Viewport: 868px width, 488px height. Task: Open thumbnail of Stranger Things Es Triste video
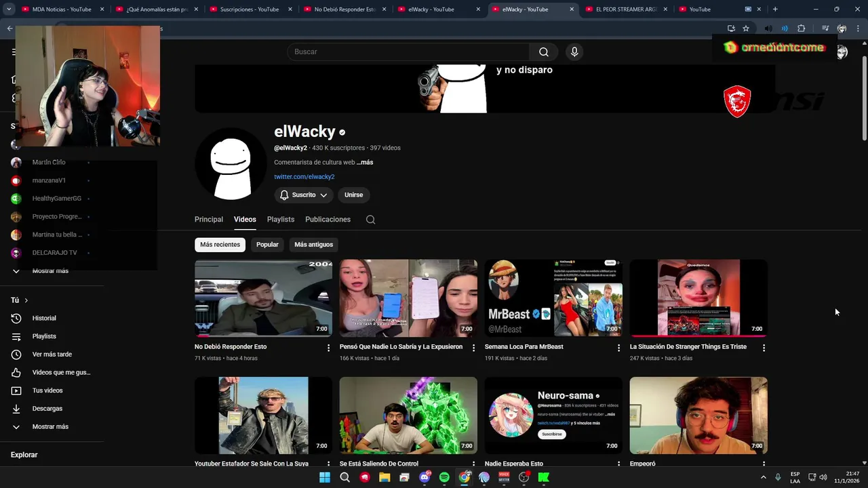698,298
